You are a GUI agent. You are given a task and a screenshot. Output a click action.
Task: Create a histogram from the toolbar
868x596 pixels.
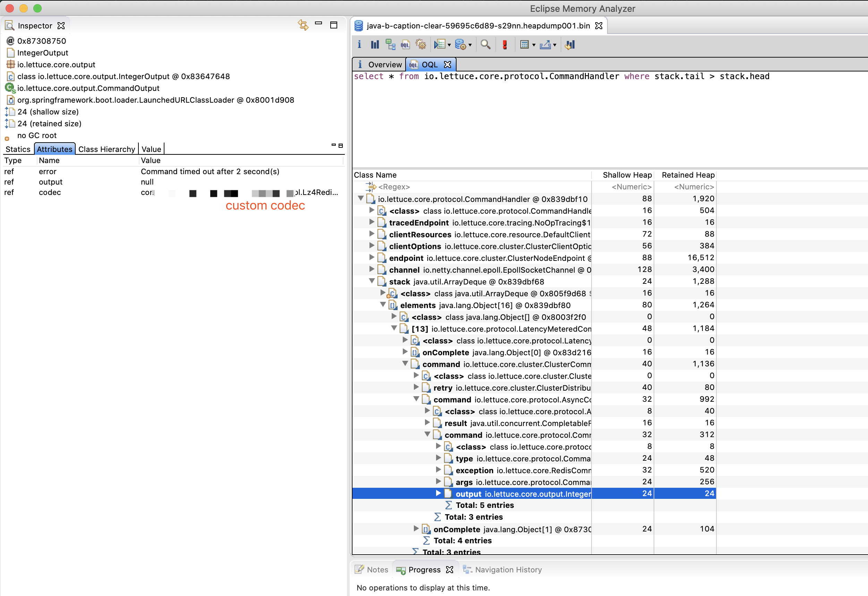coord(375,44)
